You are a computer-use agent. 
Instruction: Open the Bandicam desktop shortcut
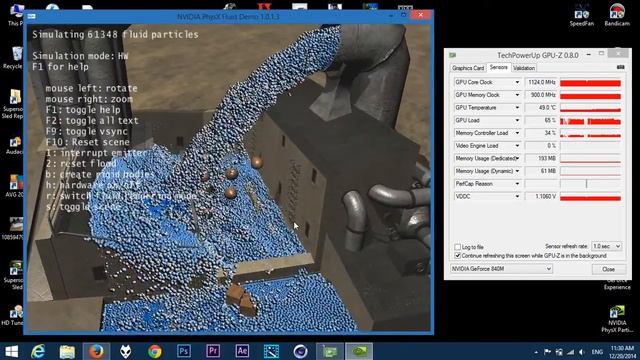617,16
